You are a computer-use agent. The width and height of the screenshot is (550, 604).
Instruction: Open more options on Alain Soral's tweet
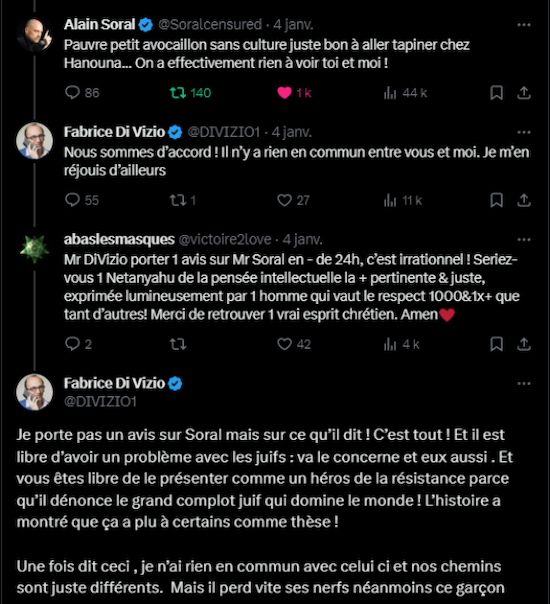(524, 25)
